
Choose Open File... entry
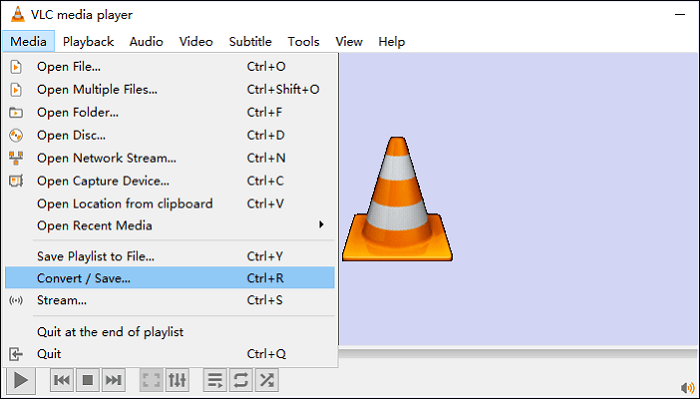pyautogui.click(x=170, y=66)
